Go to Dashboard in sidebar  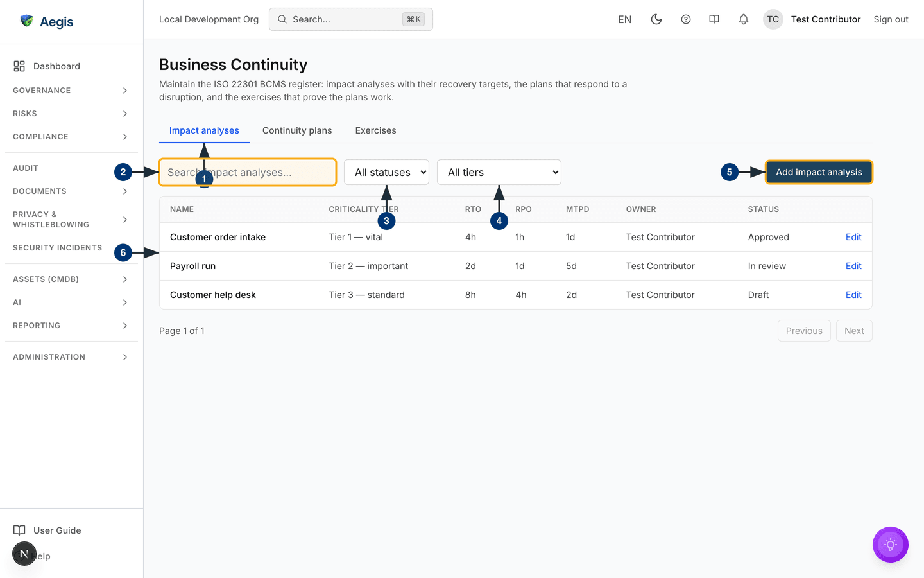click(x=56, y=66)
